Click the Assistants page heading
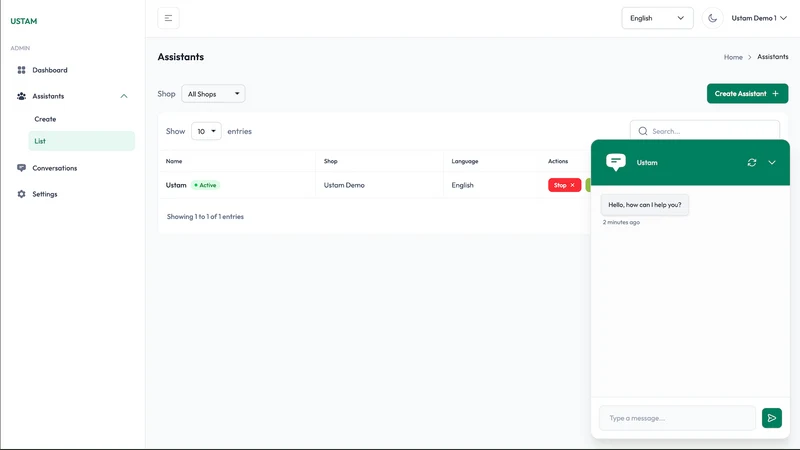This screenshot has height=450, width=800. click(x=181, y=57)
